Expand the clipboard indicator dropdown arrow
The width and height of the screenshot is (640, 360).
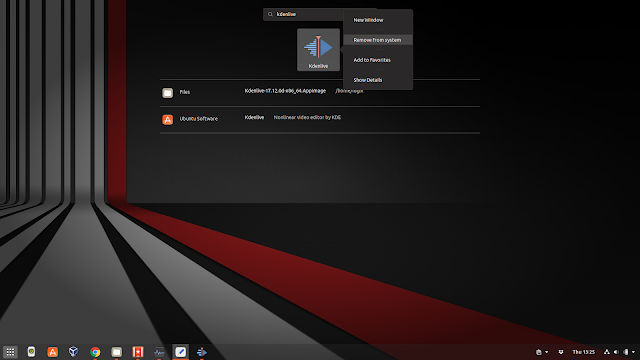click(547, 352)
